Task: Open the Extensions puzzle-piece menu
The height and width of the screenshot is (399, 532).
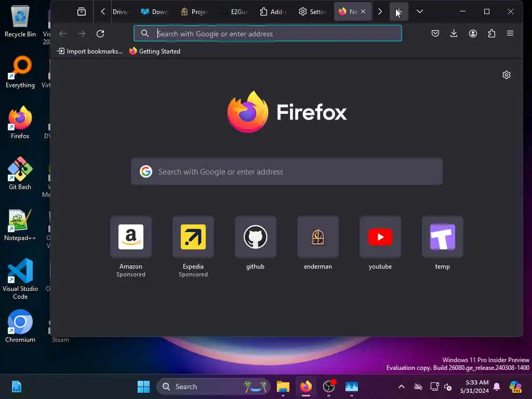Action: point(491,33)
